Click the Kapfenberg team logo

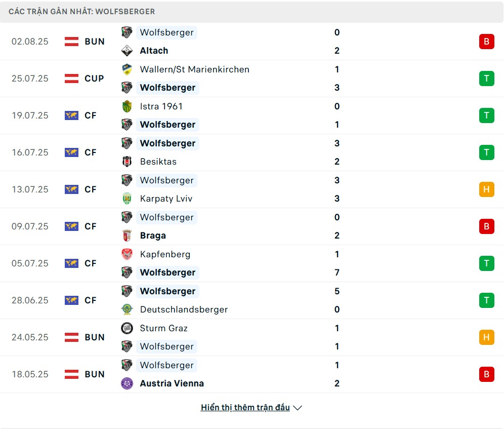(127, 254)
